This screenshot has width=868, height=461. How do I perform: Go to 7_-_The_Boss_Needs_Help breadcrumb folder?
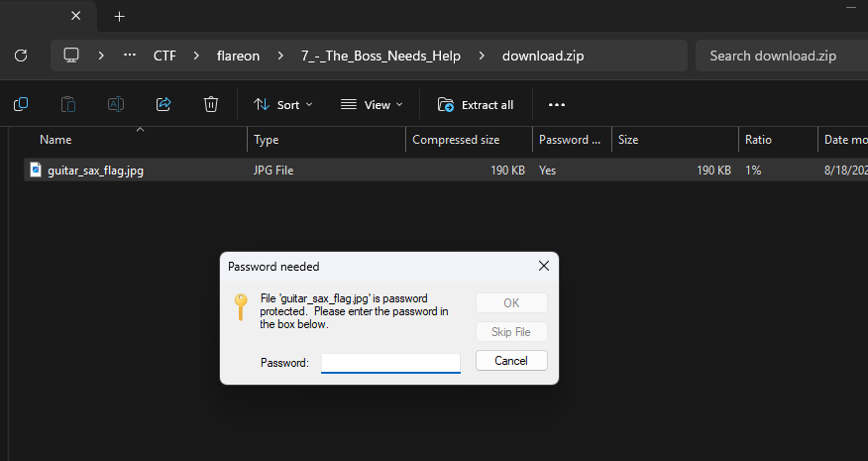(x=380, y=56)
